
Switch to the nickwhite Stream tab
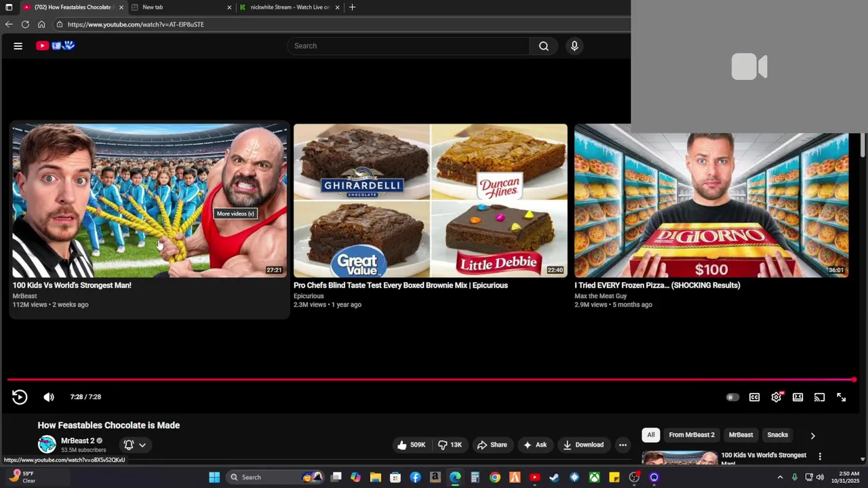coord(290,7)
